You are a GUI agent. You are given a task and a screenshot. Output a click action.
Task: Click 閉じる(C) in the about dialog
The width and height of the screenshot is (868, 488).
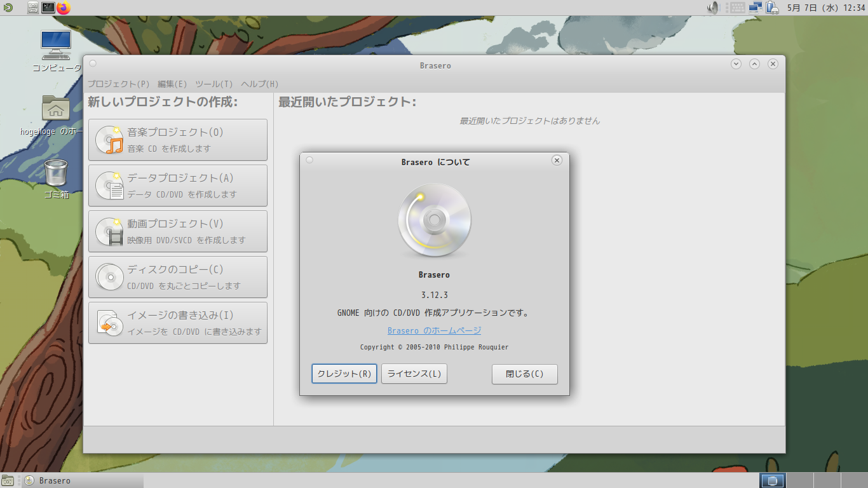click(525, 374)
